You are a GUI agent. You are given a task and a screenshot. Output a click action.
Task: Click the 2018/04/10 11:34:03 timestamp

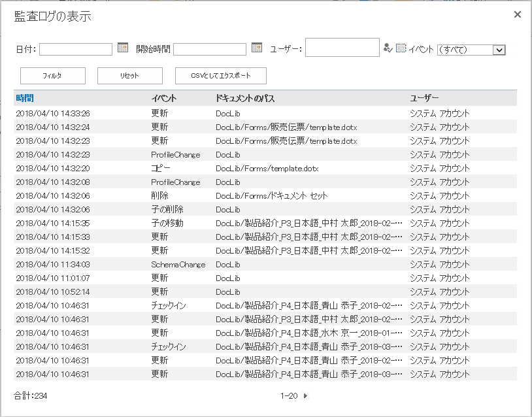pyautogui.click(x=53, y=264)
